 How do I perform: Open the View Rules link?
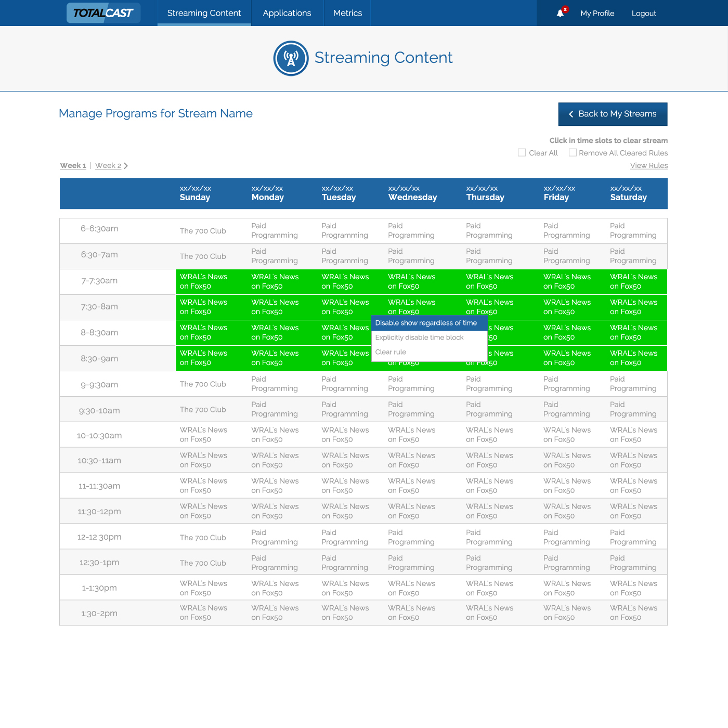point(649,165)
